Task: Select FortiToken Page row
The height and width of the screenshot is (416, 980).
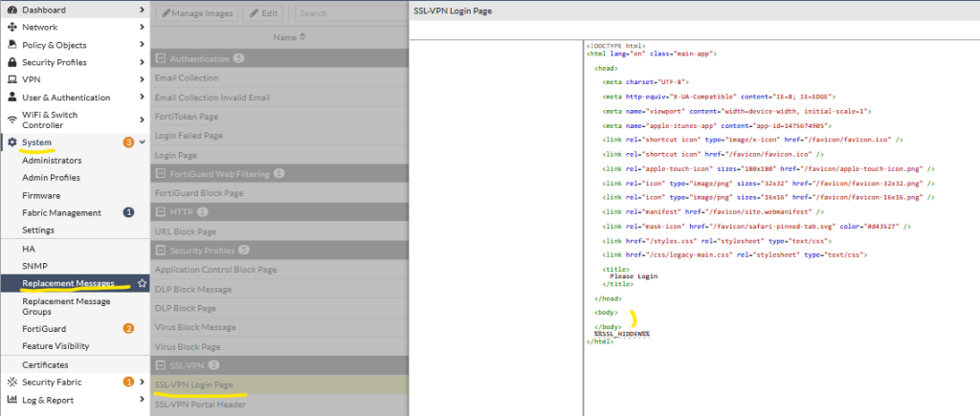Action: pos(279,117)
